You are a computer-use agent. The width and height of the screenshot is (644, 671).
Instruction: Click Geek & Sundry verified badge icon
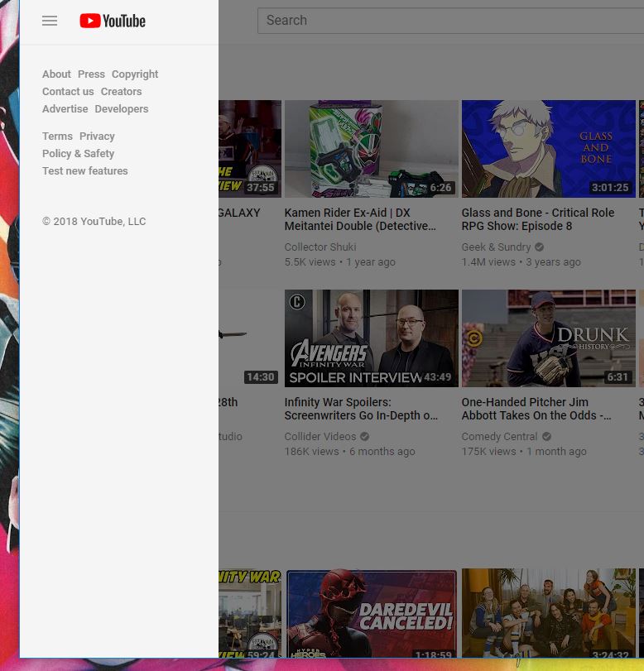click(540, 247)
